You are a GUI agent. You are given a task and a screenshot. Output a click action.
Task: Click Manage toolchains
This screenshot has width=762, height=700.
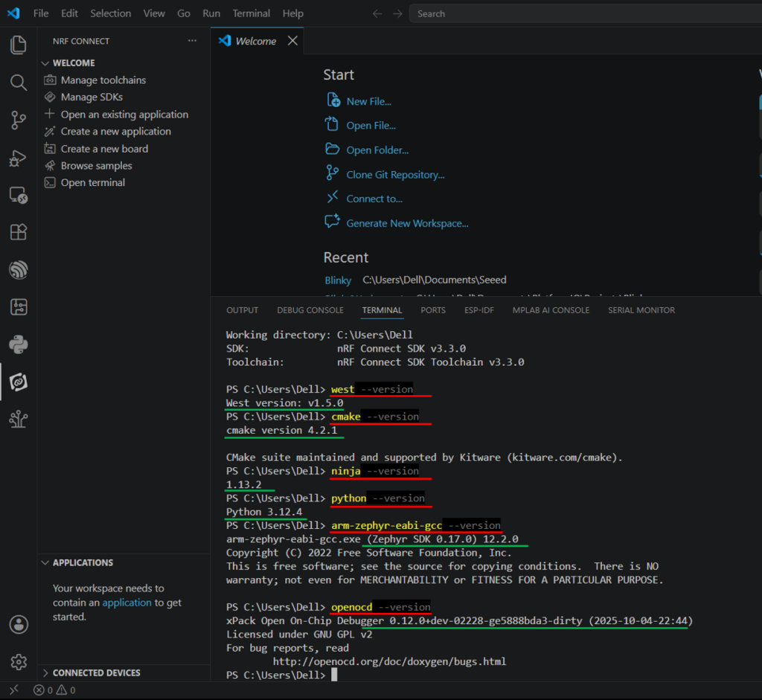(x=103, y=80)
